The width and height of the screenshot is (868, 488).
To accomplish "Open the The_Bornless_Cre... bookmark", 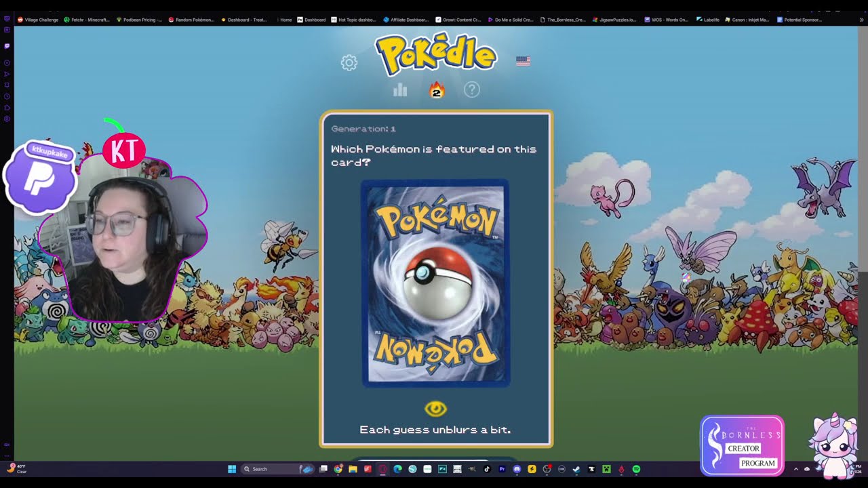I will point(563,20).
